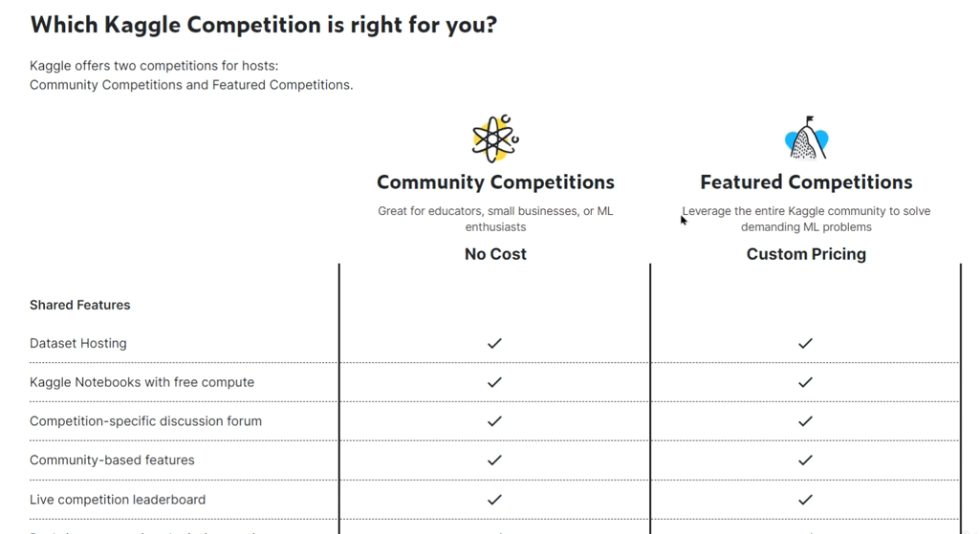Click Featured checkmark for Dataset Hosting

click(805, 343)
